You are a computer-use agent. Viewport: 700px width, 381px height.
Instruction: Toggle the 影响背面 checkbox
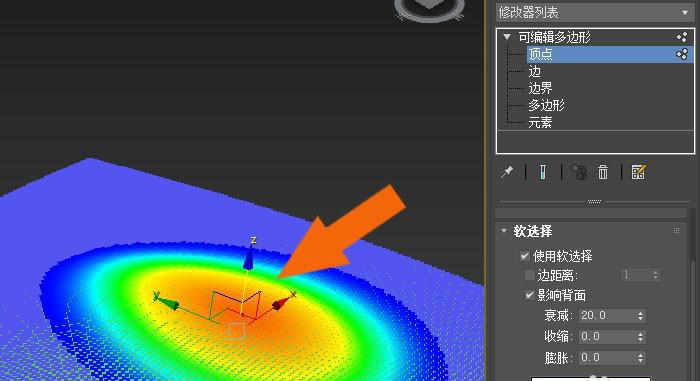click(x=529, y=295)
